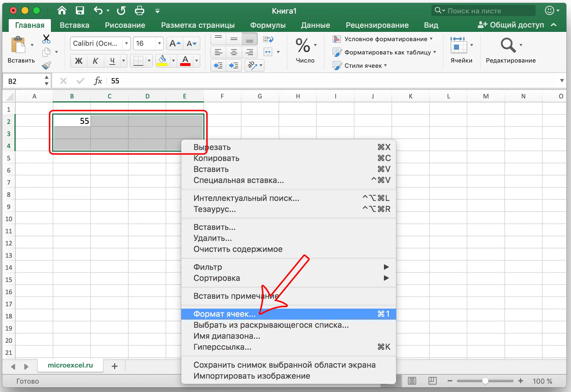The image size is (571, 392).
Task: Collapse the ribbon with chevron
Action: pyautogui.click(x=554, y=25)
